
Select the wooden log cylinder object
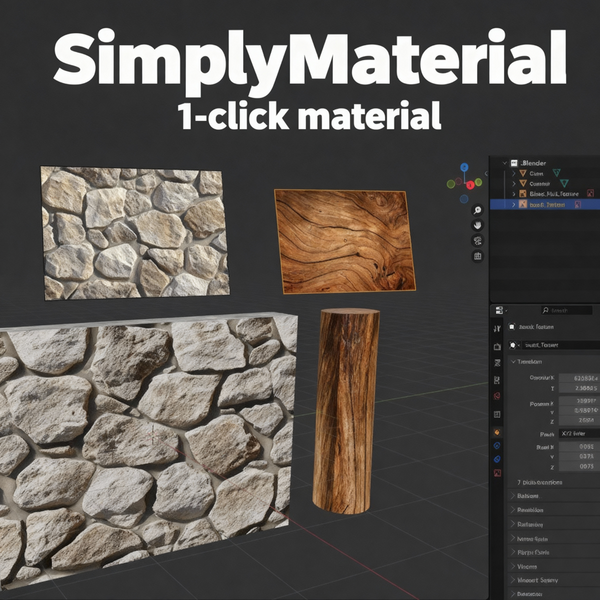tap(346, 411)
